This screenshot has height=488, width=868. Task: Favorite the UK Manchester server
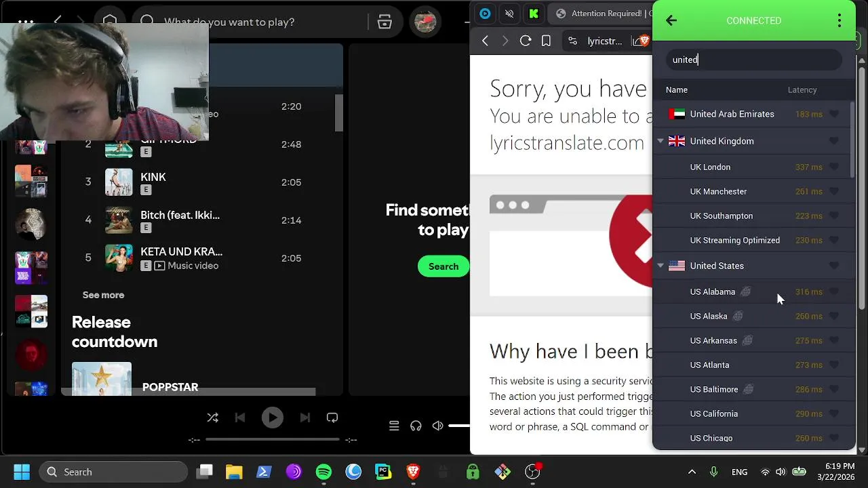coord(834,191)
